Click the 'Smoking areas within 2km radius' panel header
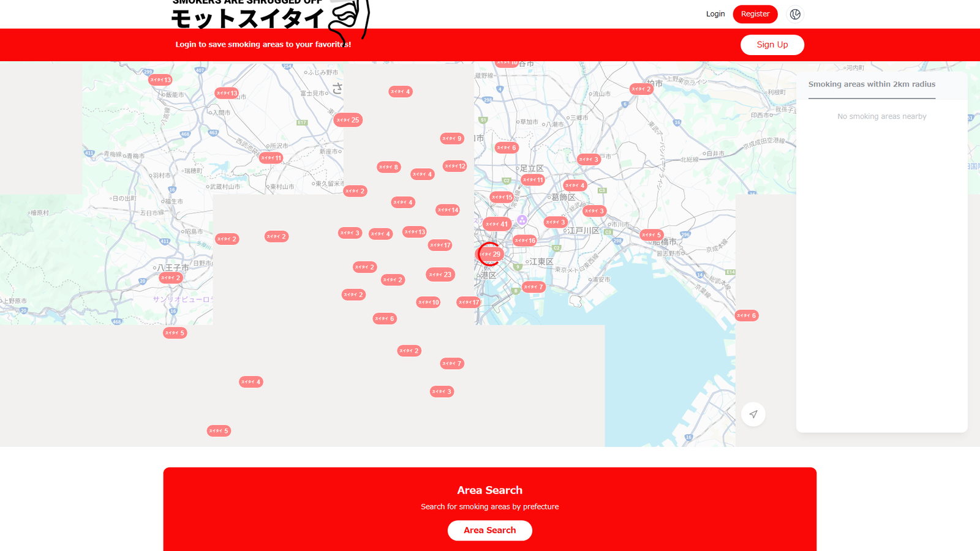This screenshot has height=551, width=980. (x=872, y=84)
